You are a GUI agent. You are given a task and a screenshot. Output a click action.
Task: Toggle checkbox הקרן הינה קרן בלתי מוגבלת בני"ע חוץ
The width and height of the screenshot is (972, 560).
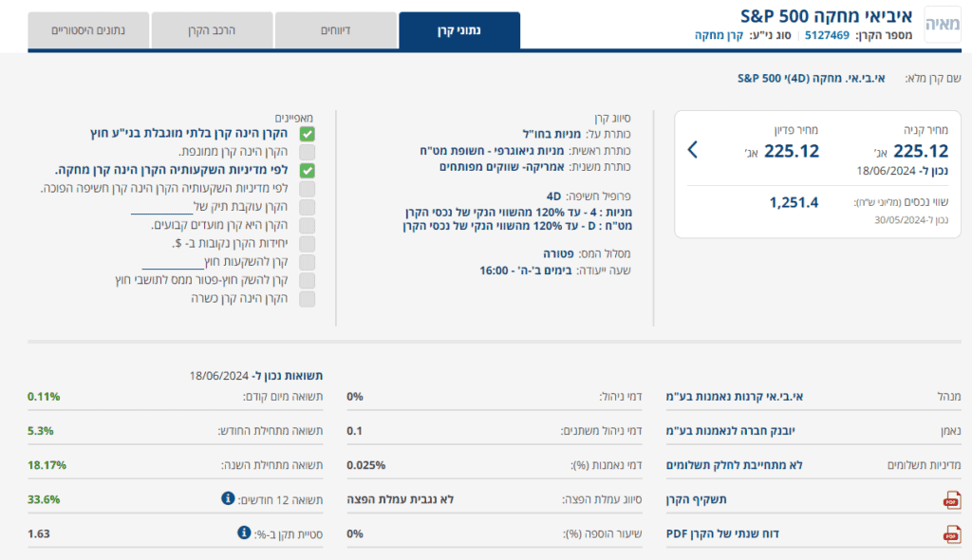[307, 134]
